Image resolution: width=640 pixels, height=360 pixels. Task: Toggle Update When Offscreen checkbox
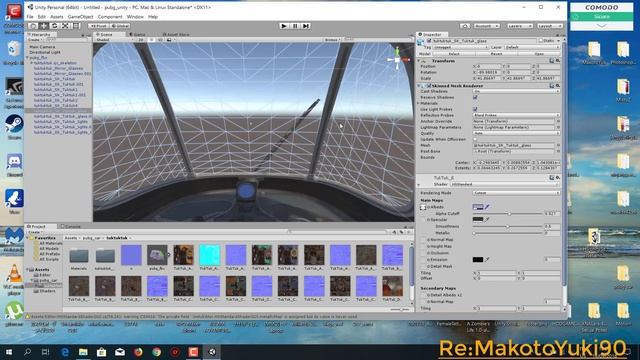tap(475, 139)
